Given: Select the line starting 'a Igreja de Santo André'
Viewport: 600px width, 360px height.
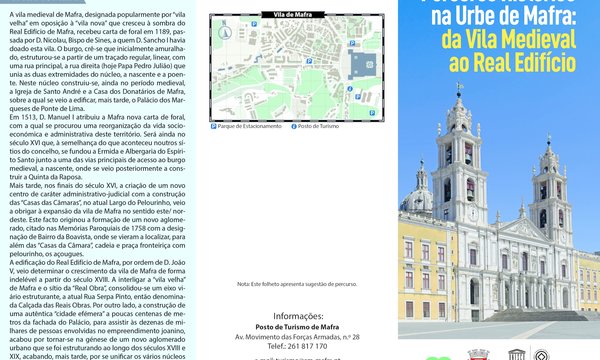Looking at the screenshot, I should (97, 91).
